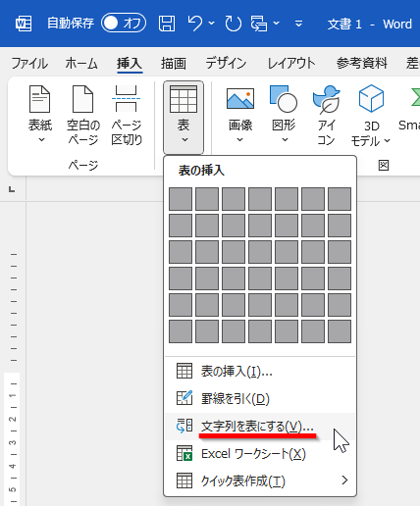Click the bottom-right cell of table grid
Viewport: 420px width, 506px height.
click(x=340, y=331)
